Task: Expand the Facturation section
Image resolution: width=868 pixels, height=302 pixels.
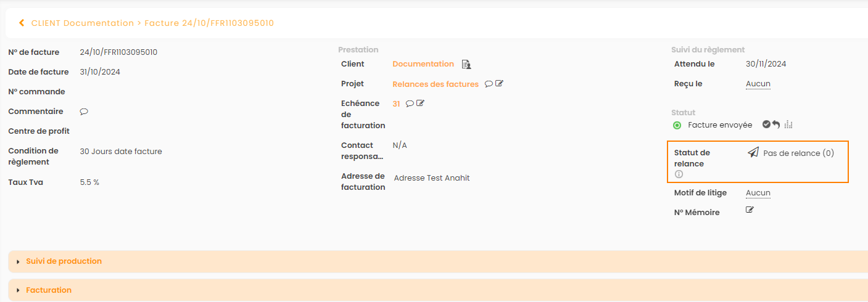Action: 49,290
